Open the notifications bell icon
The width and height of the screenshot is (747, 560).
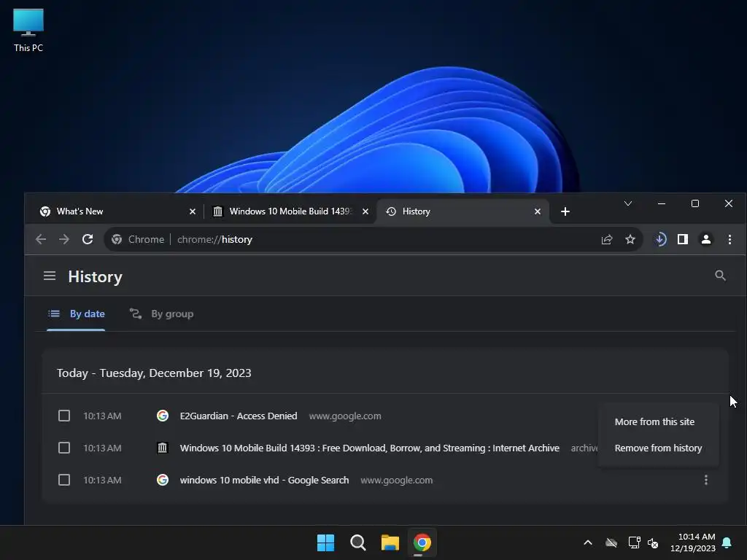[727, 542]
